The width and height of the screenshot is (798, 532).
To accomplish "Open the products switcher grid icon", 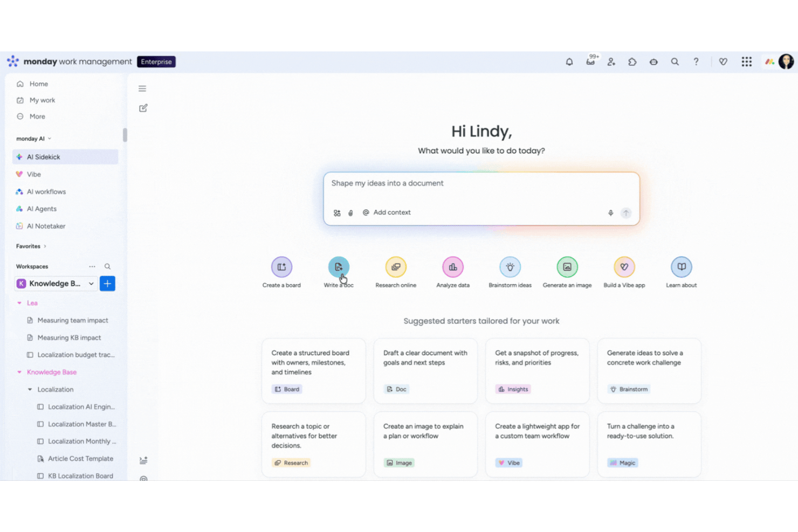I will [x=746, y=62].
